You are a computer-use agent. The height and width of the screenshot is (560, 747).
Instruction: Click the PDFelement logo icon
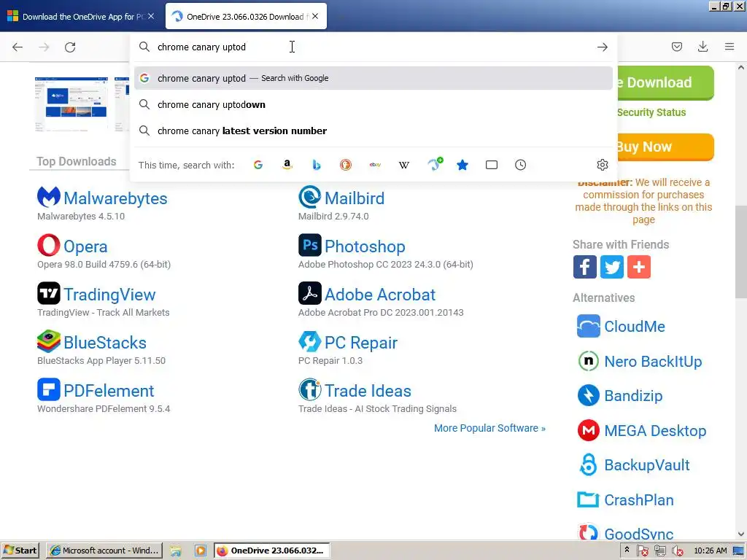pos(49,389)
